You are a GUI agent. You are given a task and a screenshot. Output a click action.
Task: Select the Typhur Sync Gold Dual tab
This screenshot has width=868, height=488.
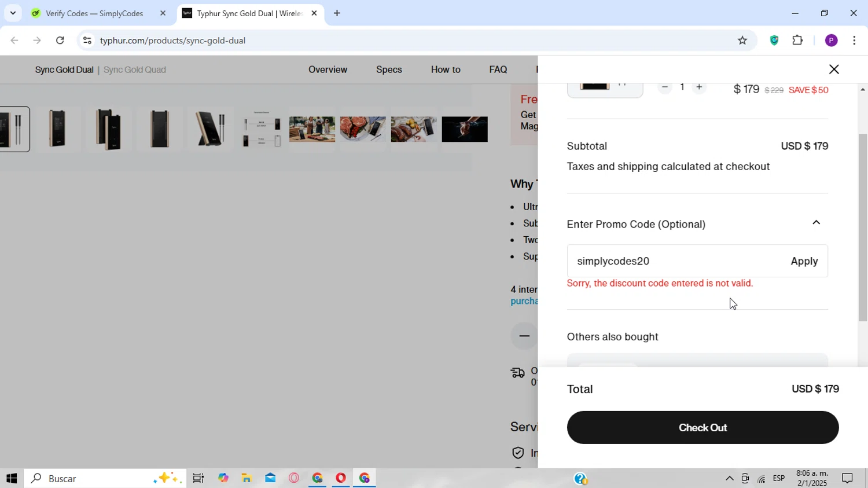tap(249, 13)
